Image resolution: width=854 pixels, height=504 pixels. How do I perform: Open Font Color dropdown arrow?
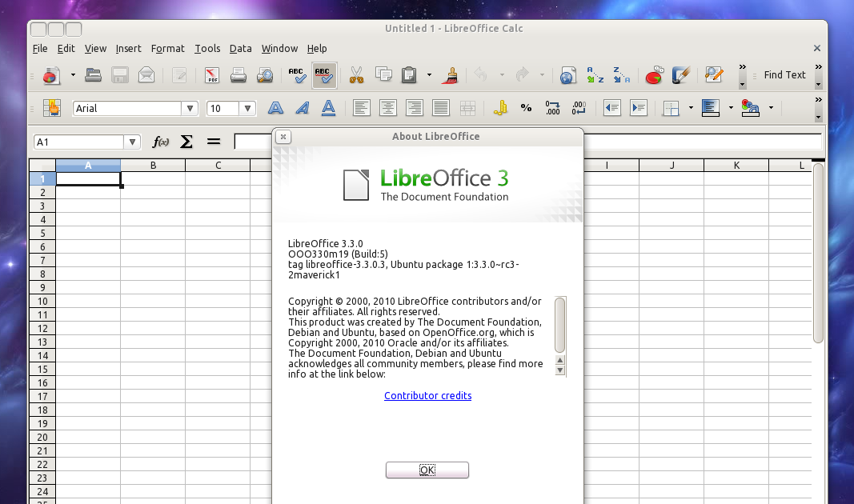click(772, 108)
